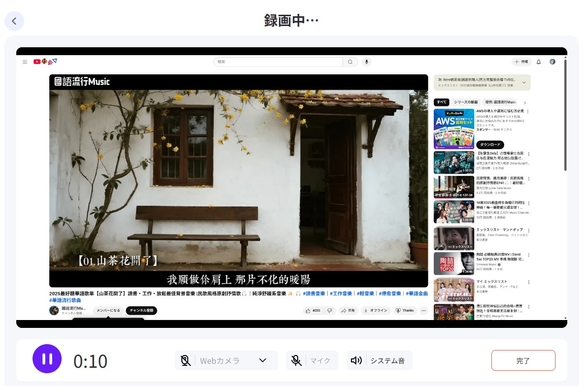
Task: Open the account avatar menu
Action: tap(553, 62)
